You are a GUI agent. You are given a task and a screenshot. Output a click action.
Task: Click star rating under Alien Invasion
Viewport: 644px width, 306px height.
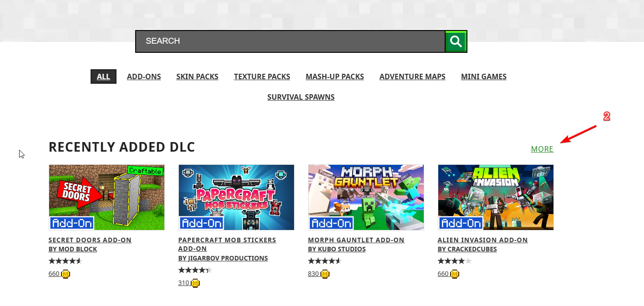tap(455, 261)
